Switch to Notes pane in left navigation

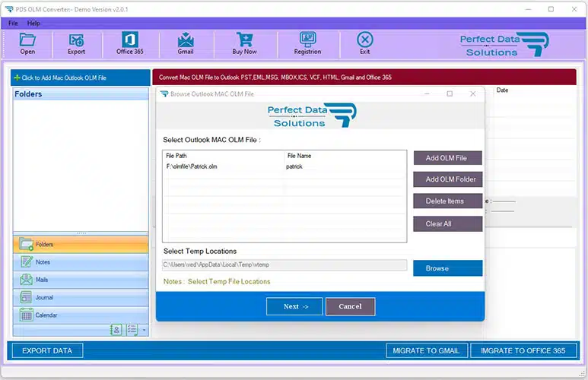pos(81,262)
